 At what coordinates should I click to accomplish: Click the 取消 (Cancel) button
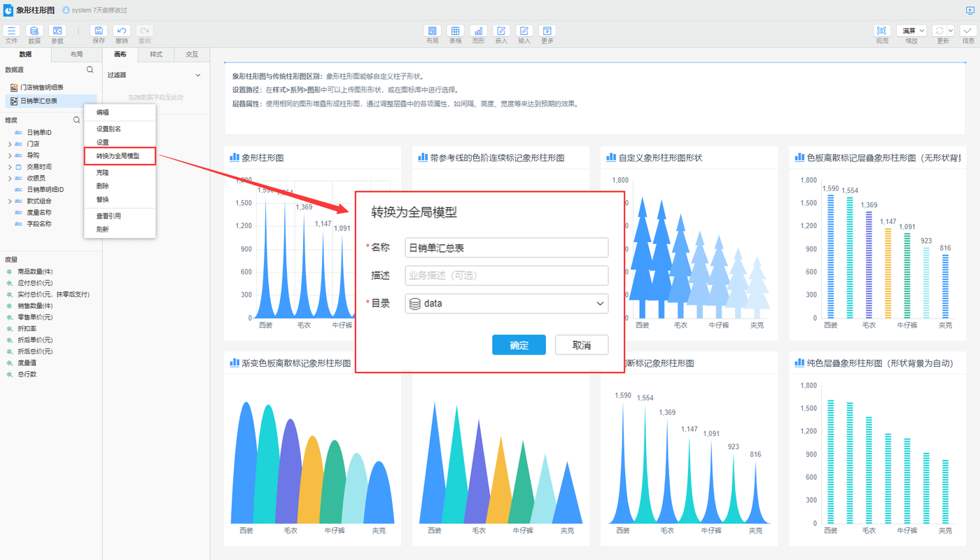(x=581, y=346)
